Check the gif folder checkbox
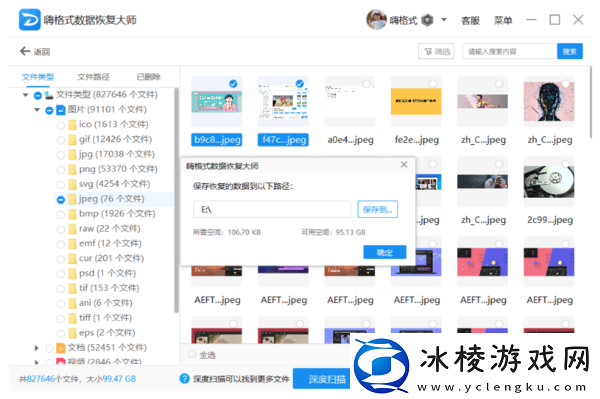The height and width of the screenshot is (399, 600). [x=60, y=140]
